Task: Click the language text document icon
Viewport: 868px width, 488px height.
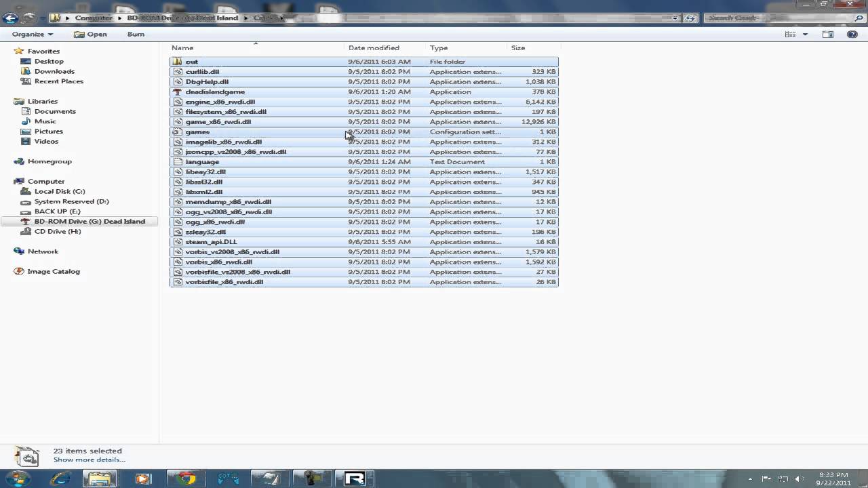Action: click(178, 162)
